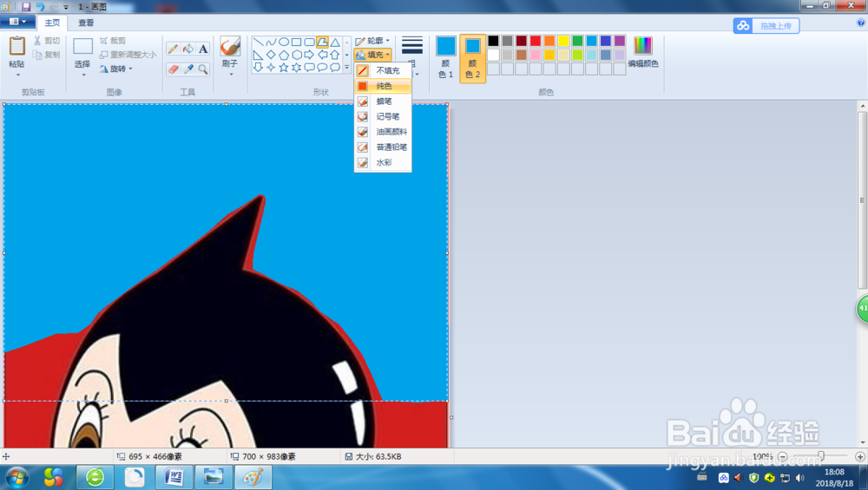Activate Color 1 (颜色 1) swatch
This screenshot has width=868, height=490.
[x=445, y=57]
